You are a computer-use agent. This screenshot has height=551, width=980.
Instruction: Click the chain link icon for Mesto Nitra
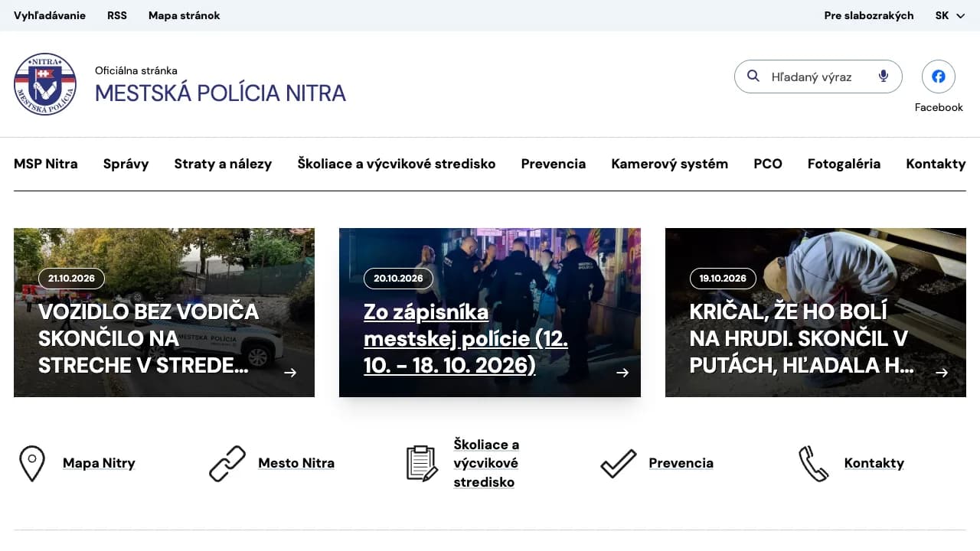227,463
